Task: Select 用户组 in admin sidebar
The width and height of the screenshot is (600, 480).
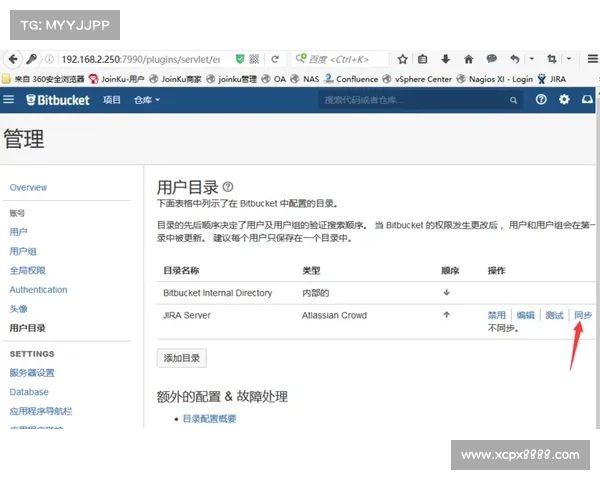Action: [23, 251]
